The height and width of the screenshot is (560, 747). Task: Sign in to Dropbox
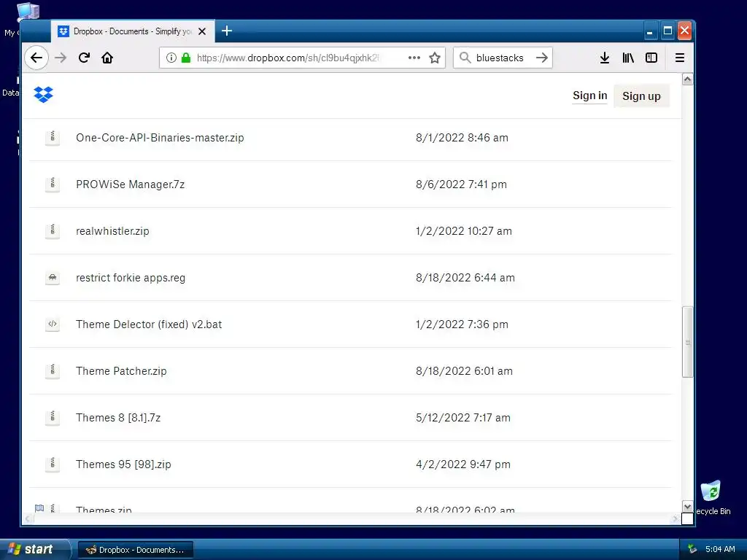[x=589, y=96]
